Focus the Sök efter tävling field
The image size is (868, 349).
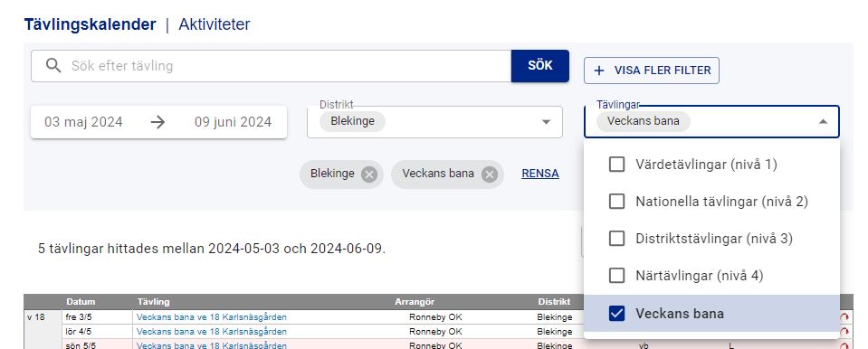pos(272,66)
